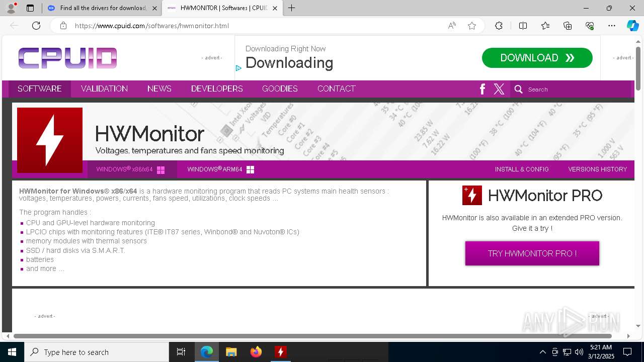Image resolution: width=644 pixels, height=362 pixels.
Task: Refresh the page
Action: (36, 26)
